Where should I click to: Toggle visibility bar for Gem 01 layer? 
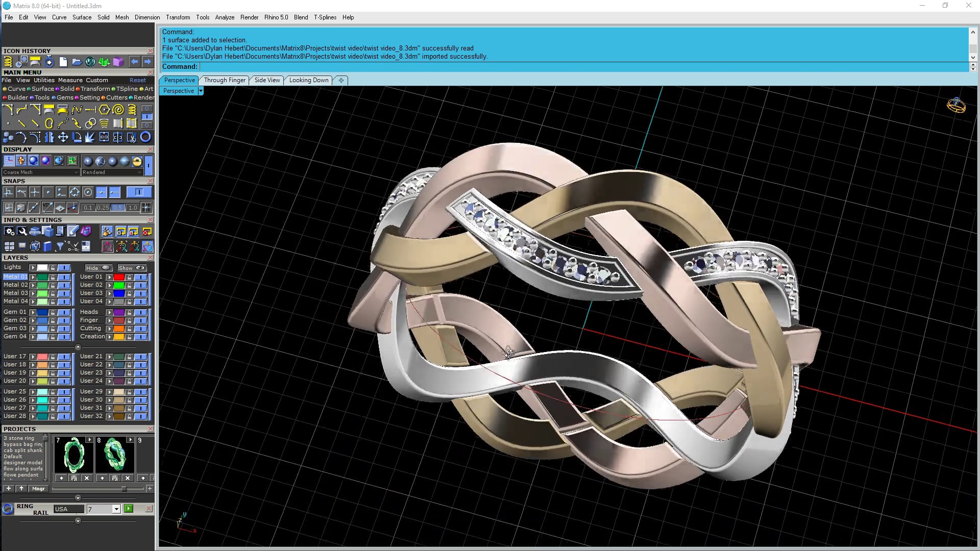pos(64,312)
